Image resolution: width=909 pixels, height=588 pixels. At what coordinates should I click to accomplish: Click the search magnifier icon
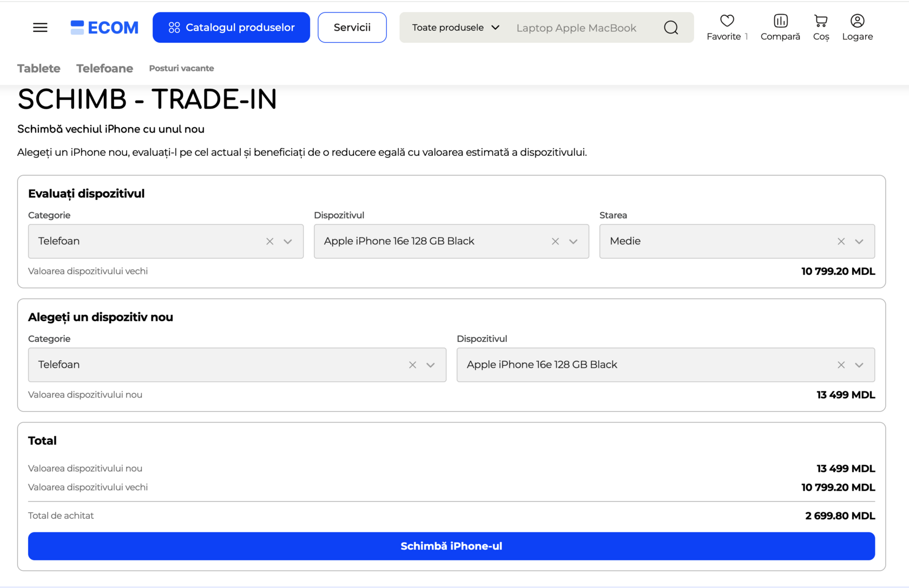(671, 28)
